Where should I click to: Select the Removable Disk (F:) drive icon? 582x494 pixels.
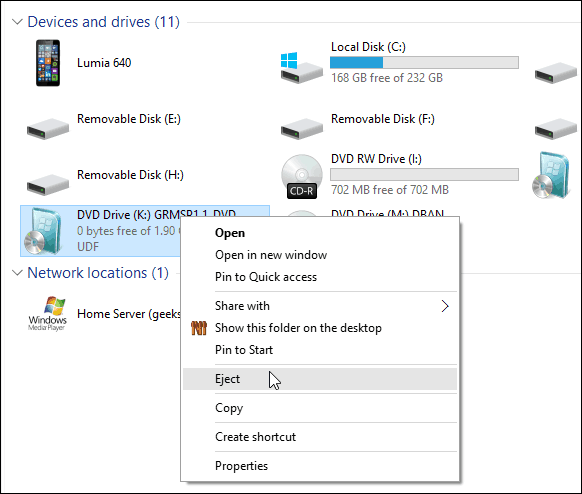click(x=301, y=128)
